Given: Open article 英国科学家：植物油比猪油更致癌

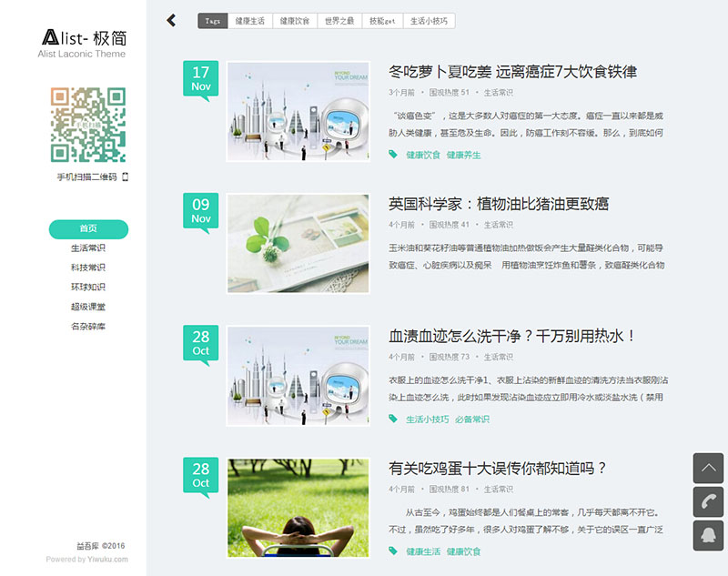Looking at the screenshot, I should pos(499,204).
